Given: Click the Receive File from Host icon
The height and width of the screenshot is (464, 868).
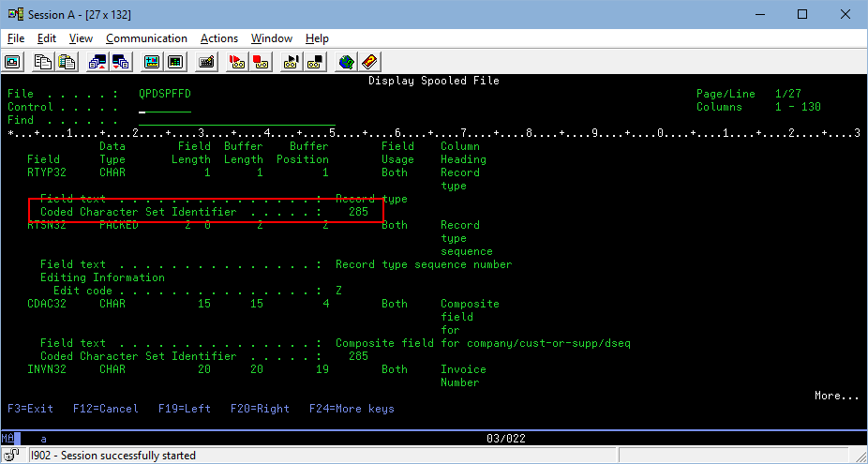Looking at the screenshot, I should (x=121, y=62).
